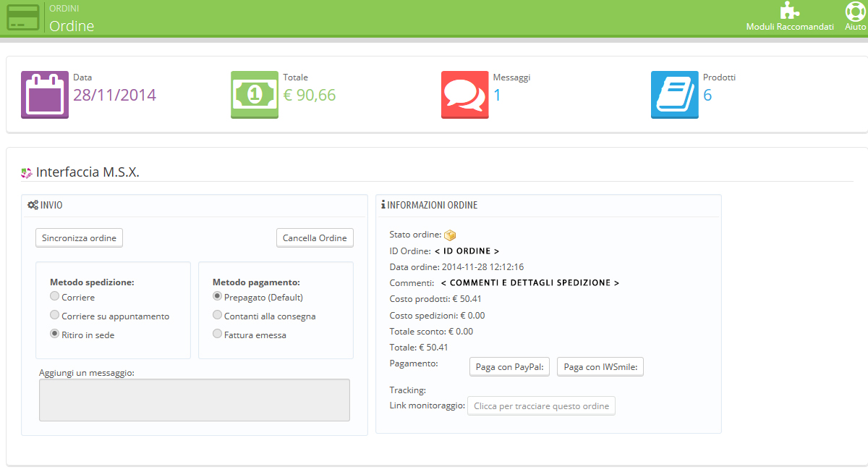
Task: Select Corriere shipping method
Action: (x=55, y=297)
